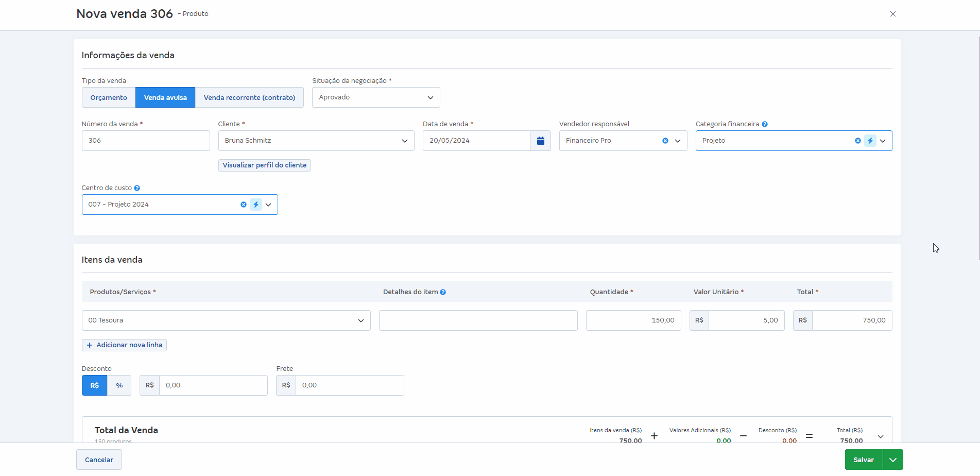The image size is (980, 476).
Task: Clear the Vendedor responsável selection
Action: click(665, 141)
